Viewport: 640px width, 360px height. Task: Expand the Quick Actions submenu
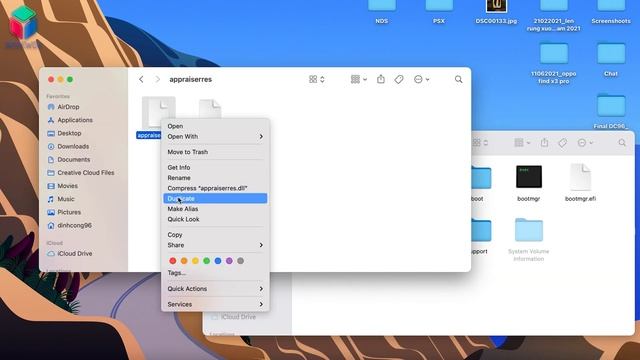coord(215,289)
